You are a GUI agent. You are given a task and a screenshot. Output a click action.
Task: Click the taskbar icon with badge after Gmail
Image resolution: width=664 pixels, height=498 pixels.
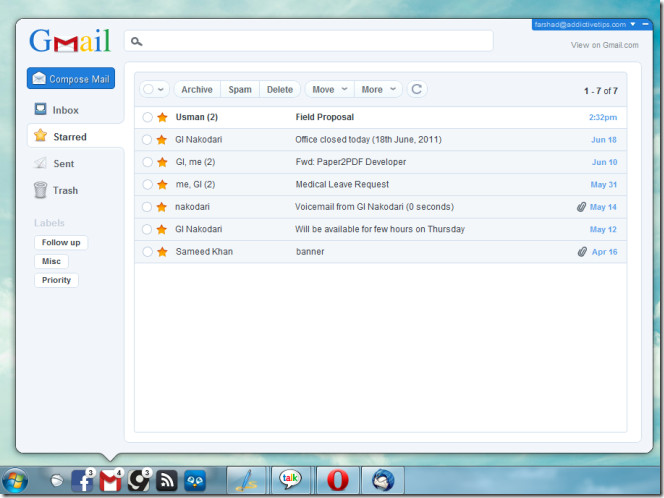pos(138,481)
